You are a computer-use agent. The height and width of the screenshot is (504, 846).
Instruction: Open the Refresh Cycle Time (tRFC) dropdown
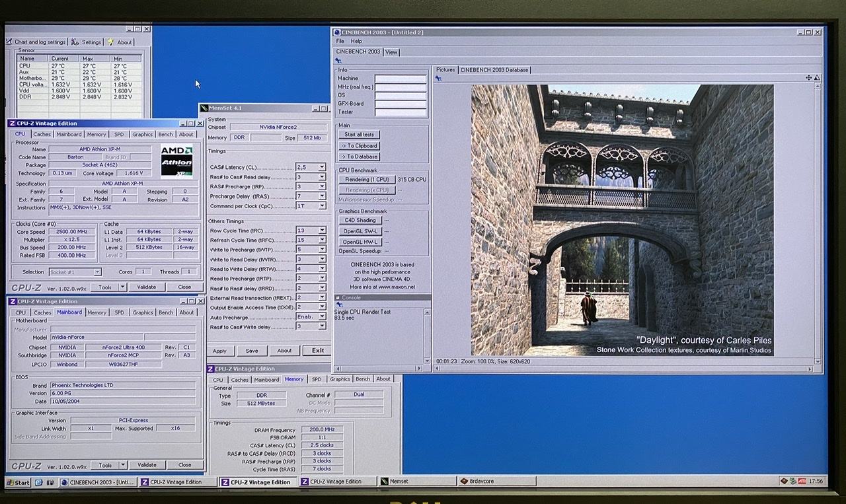coord(322,240)
